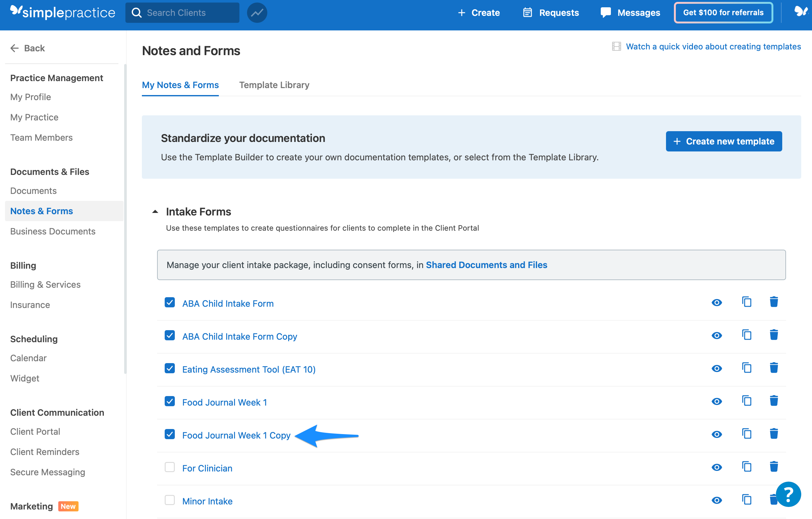Go to My Profile settings
Image resolution: width=812 pixels, height=519 pixels.
(x=31, y=97)
